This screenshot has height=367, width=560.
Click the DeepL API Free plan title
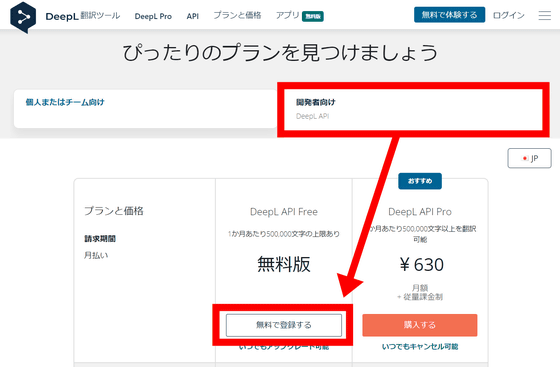click(284, 212)
